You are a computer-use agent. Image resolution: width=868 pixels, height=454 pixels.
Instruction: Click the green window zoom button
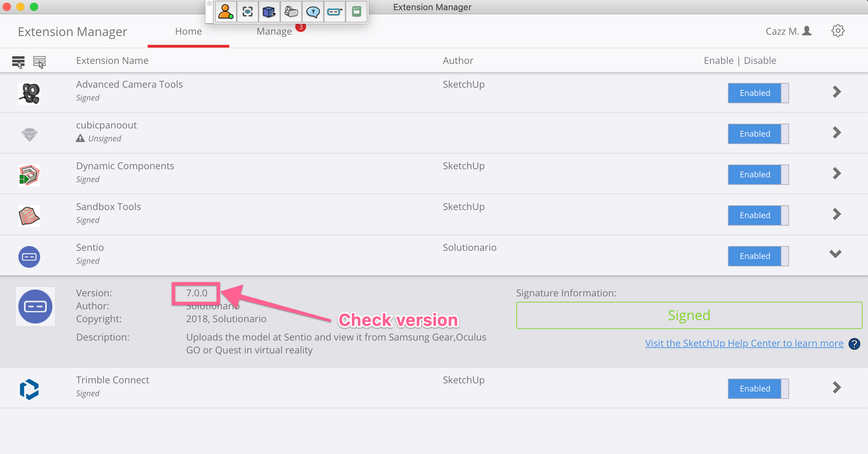34,7
